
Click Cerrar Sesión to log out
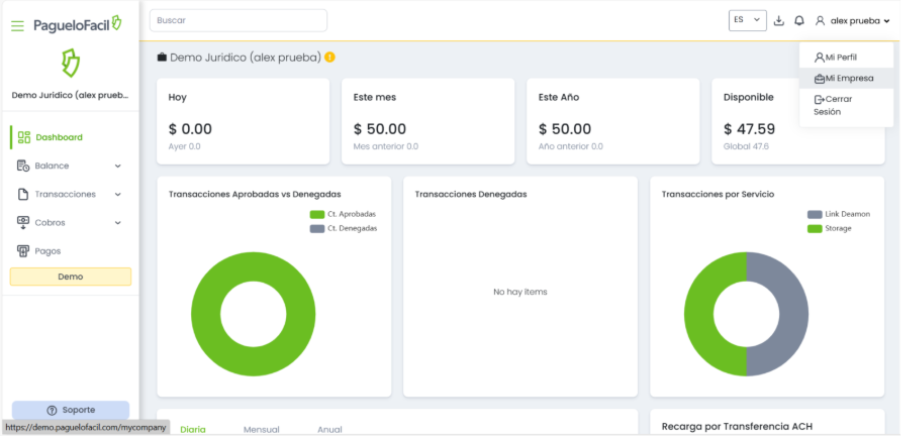click(x=837, y=105)
